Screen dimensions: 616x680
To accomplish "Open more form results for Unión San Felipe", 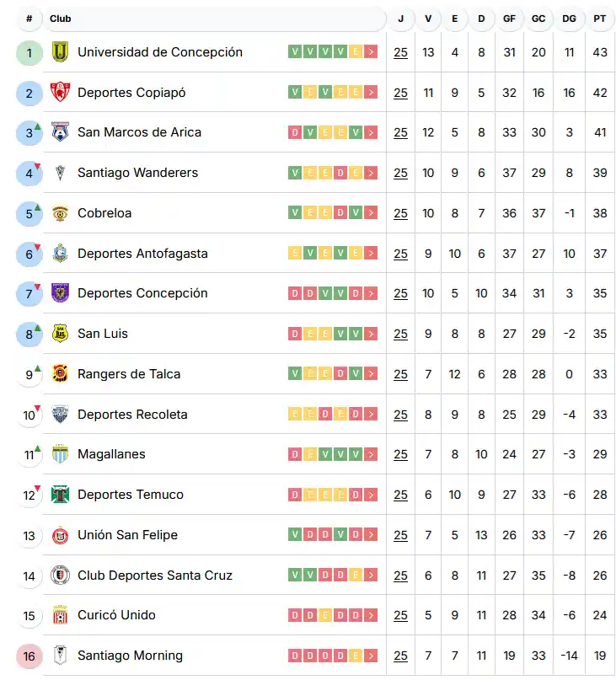I will pyautogui.click(x=370, y=535).
